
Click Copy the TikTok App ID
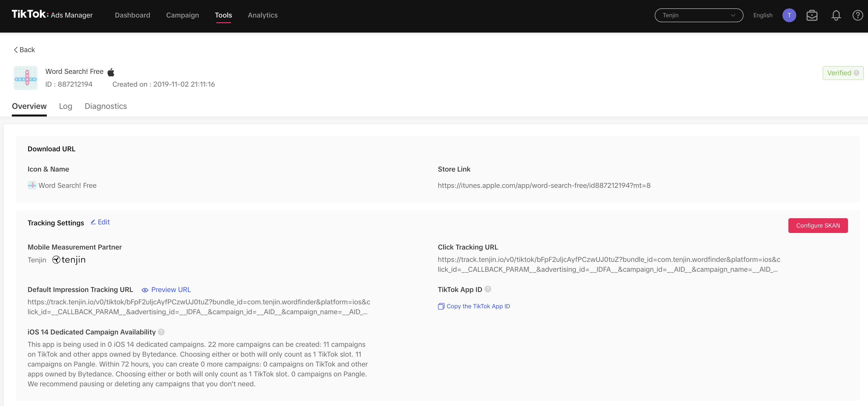(x=478, y=306)
